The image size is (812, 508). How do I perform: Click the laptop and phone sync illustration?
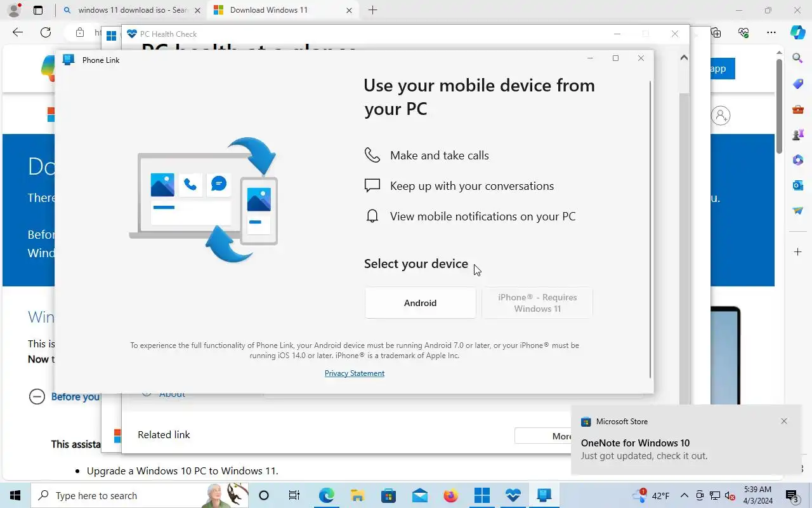pyautogui.click(x=204, y=199)
